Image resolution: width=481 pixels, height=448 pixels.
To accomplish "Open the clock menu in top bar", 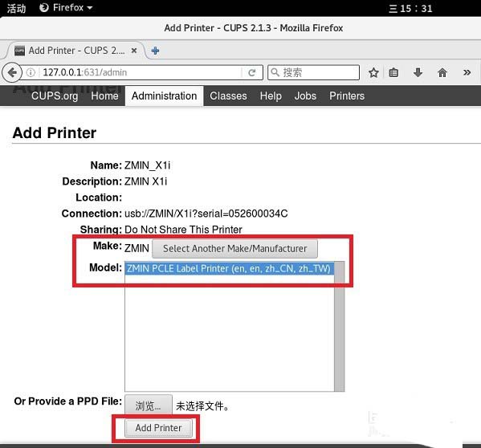I will (x=411, y=8).
